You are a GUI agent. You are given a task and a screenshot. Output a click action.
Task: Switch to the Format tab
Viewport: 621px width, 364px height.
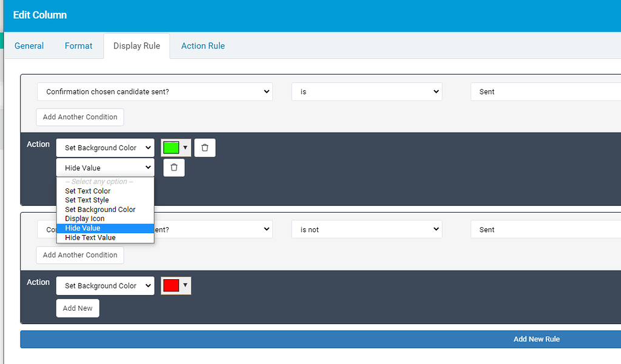click(x=78, y=45)
